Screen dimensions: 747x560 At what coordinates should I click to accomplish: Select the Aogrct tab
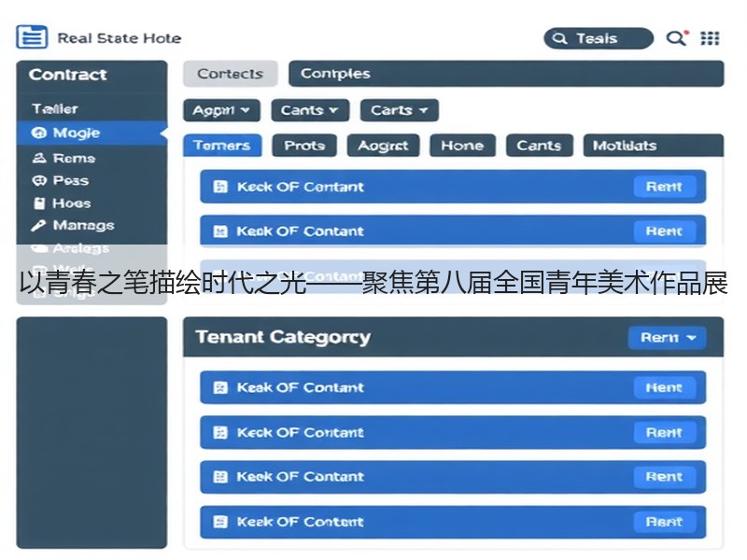tap(383, 146)
